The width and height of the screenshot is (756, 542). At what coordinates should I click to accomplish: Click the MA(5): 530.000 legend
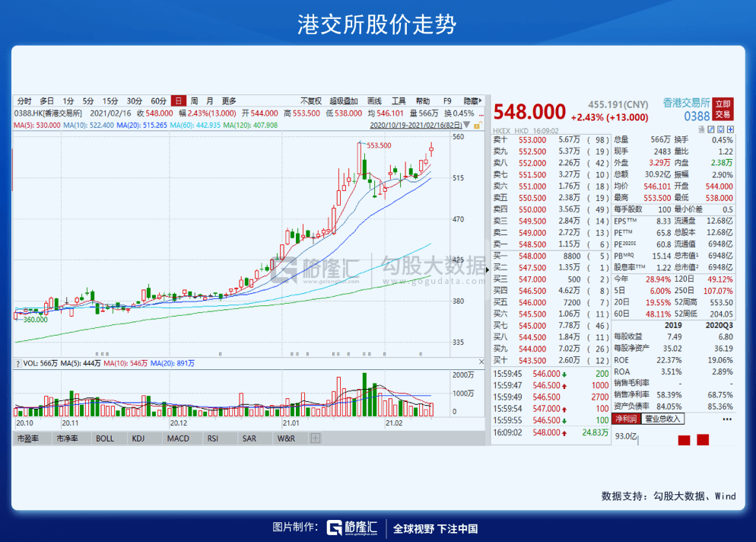(37, 125)
